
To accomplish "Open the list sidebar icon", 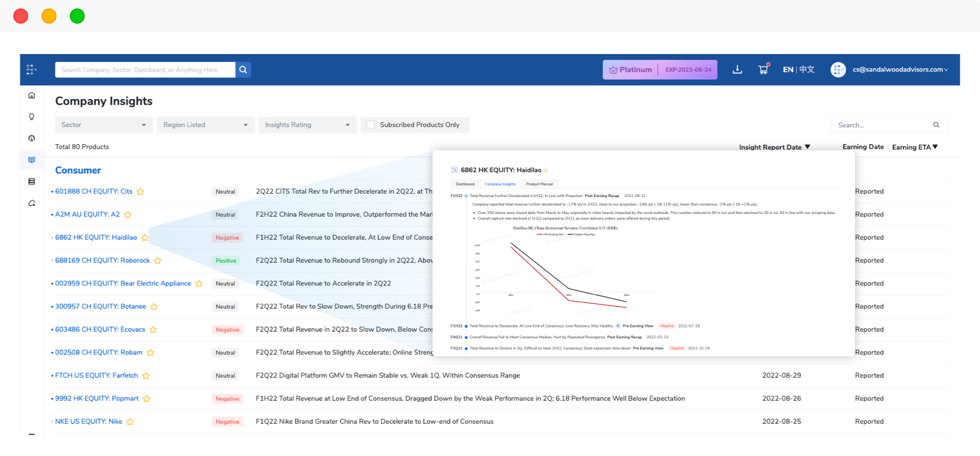I will coord(32,181).
